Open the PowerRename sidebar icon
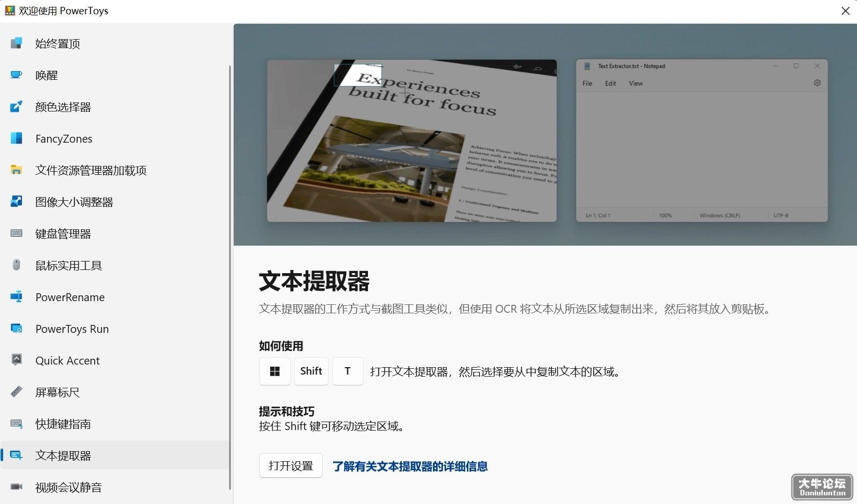 (16, 296)
